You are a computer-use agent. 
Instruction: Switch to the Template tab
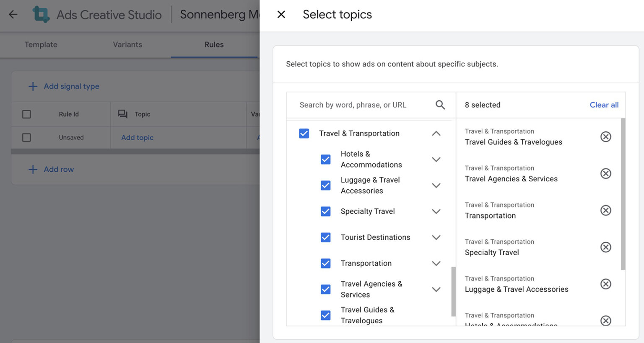pos(41,45)
